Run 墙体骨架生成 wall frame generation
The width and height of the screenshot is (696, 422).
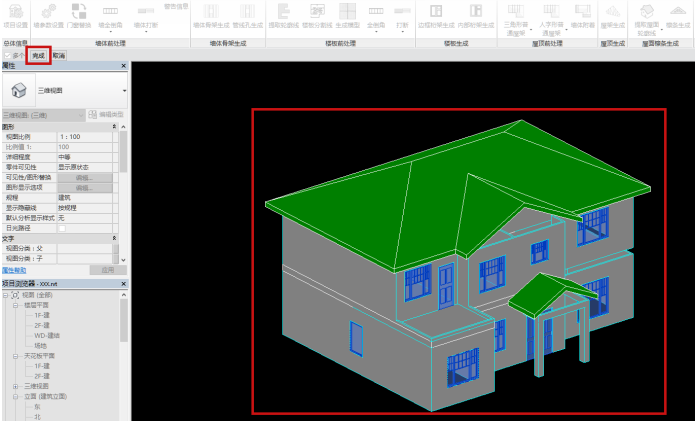pos(211,17)
